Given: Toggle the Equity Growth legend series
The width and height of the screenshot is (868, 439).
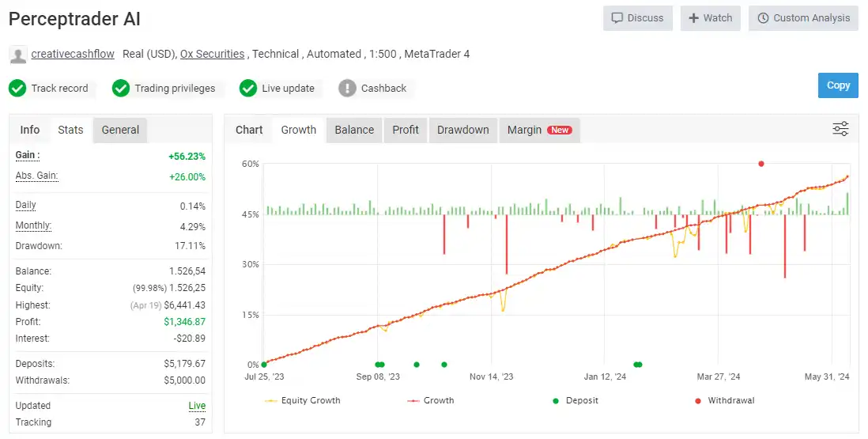Looking at the screenshot, I should (303, 400).
